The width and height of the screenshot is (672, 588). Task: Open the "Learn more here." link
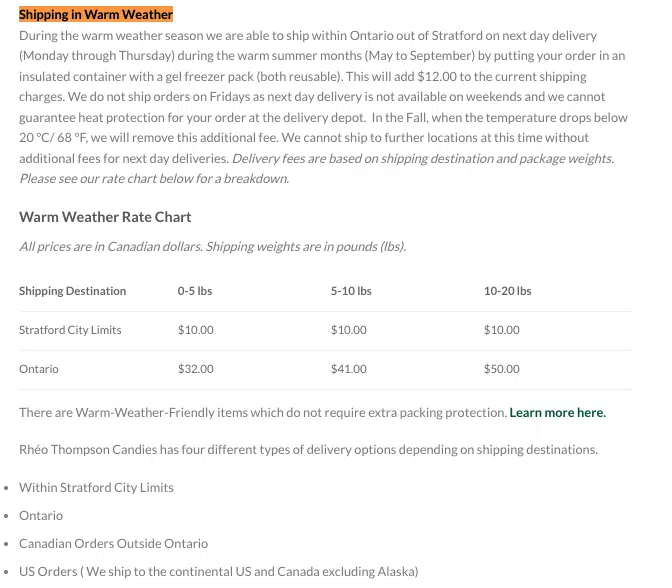[x=557, y=412]
